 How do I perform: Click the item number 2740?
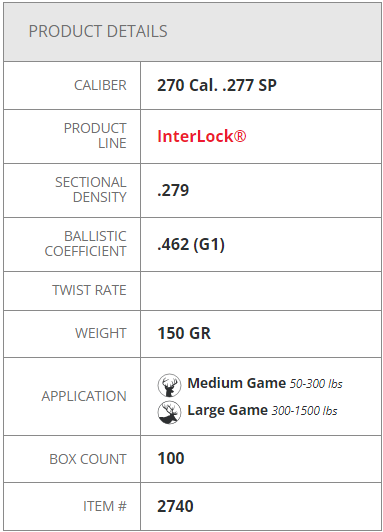175,506
